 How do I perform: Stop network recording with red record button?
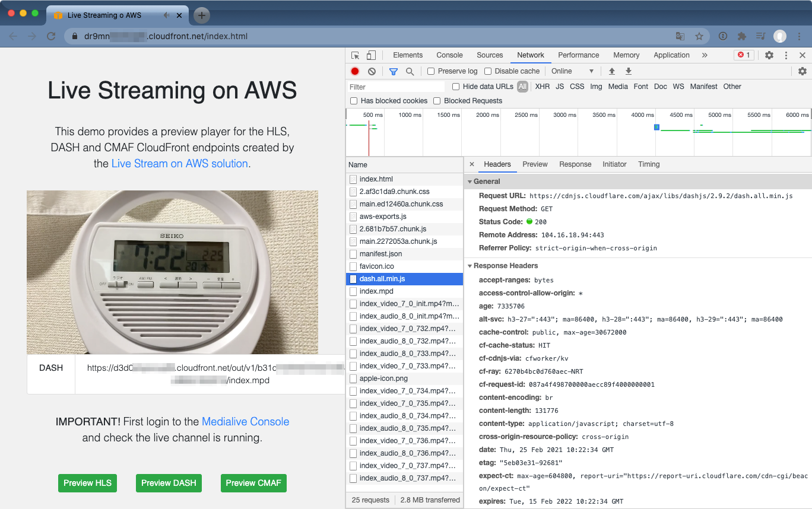click(354, 71)
